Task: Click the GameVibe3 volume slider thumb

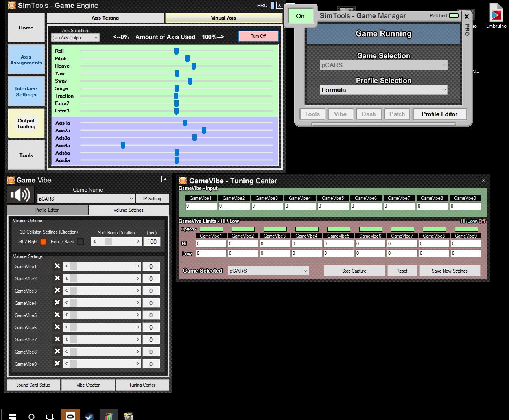Action: click(74, 291)
